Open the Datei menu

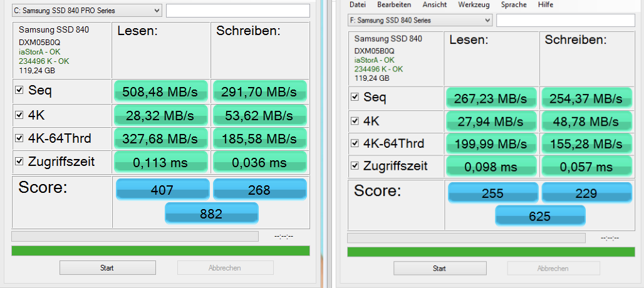coord(357,4)
